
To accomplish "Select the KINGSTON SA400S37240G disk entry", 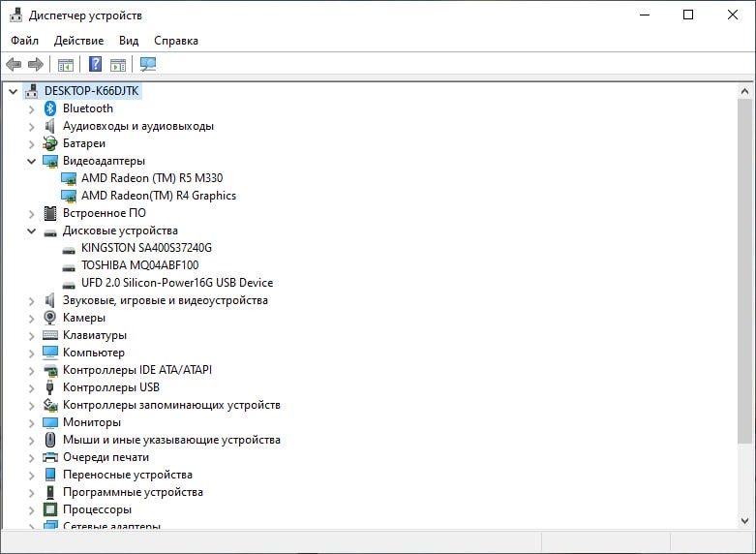I will (x=146, y=248).
